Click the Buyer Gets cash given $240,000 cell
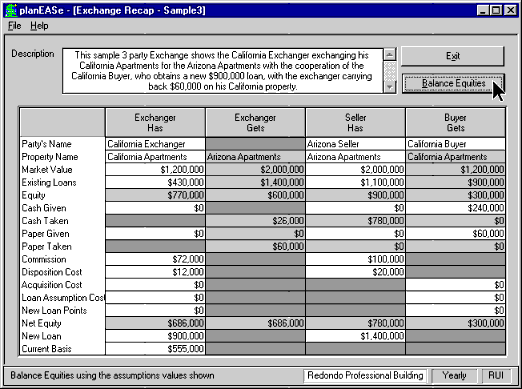The height and width of the screenshot is (389, 522). point(456,208)
